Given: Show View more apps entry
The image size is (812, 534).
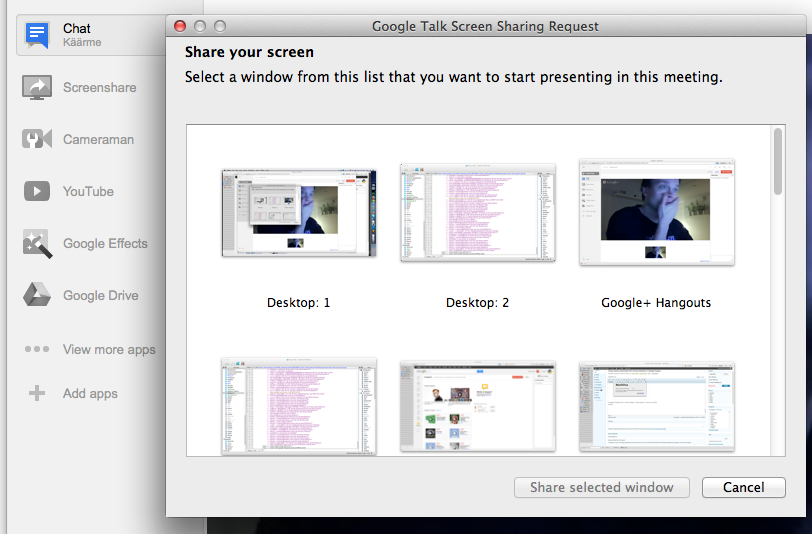Looking at the screenshot, I should (x=109, y=350).
